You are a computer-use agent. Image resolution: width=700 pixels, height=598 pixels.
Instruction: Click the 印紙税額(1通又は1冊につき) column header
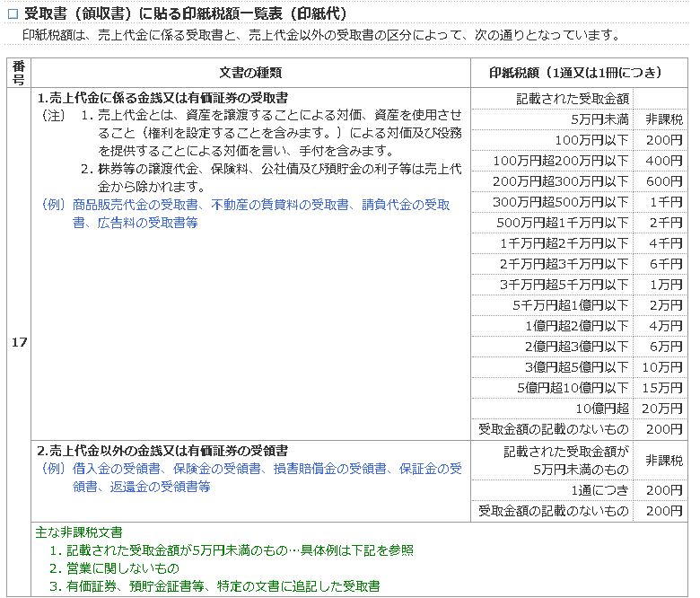pyautogui.click(x=577, y=73)
